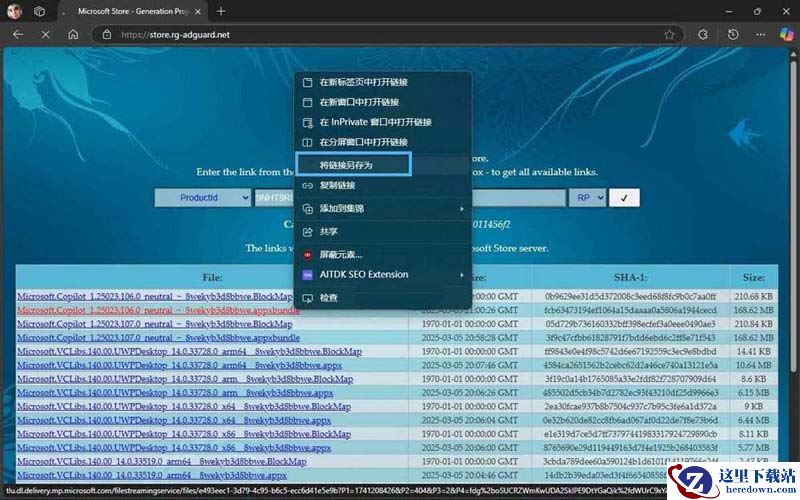Screen dimensions: 800x500
Task: Open VCLibs UWPDesktop 14.0.33728.0 arm BlockMap link
Action: [185, 379]
